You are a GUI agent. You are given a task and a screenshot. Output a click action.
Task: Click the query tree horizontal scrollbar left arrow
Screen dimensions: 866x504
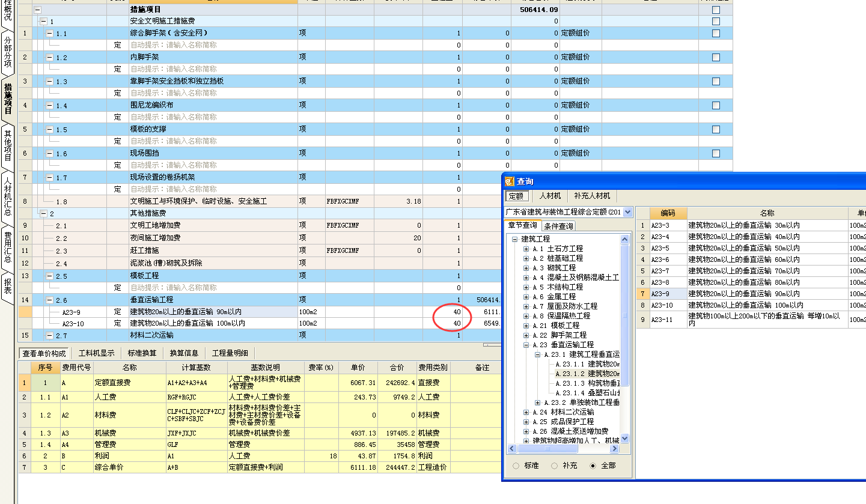click(x=511, y=448)
